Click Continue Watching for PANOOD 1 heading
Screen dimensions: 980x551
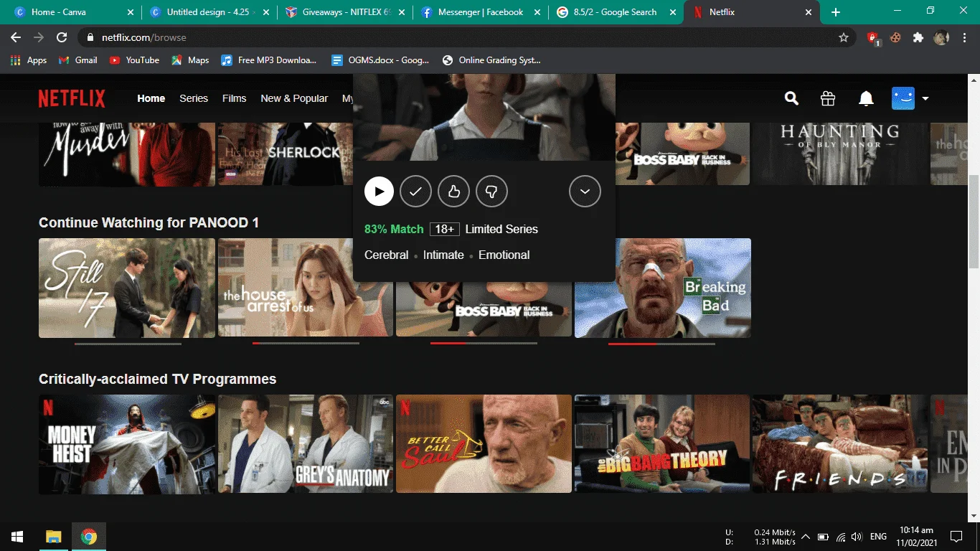(x=149, y=222)
